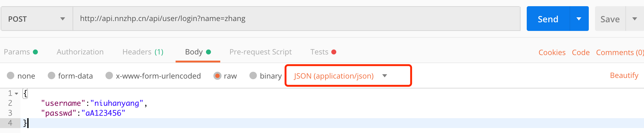Select the x-www-form-urlencoded radio button
This screenshot has width=644, height=133.
tap(109, 76)
